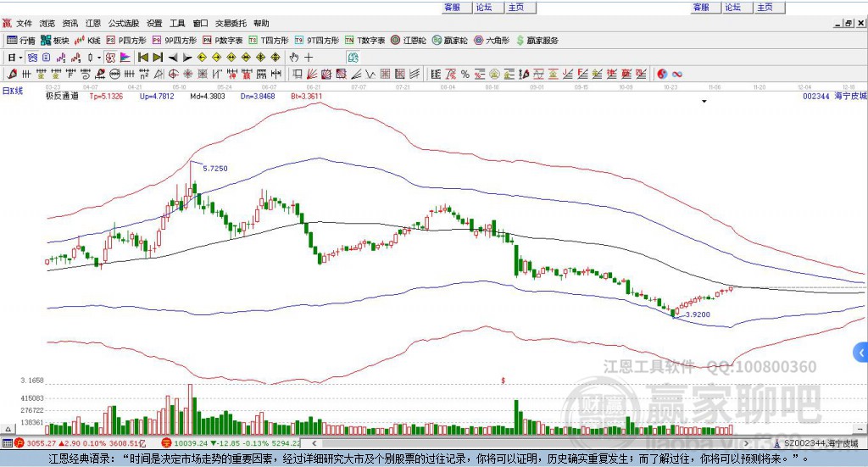Click the percent sign drawing tool
Image resolution: width=868 pixels, height=467 pixels.
[465, 74]
